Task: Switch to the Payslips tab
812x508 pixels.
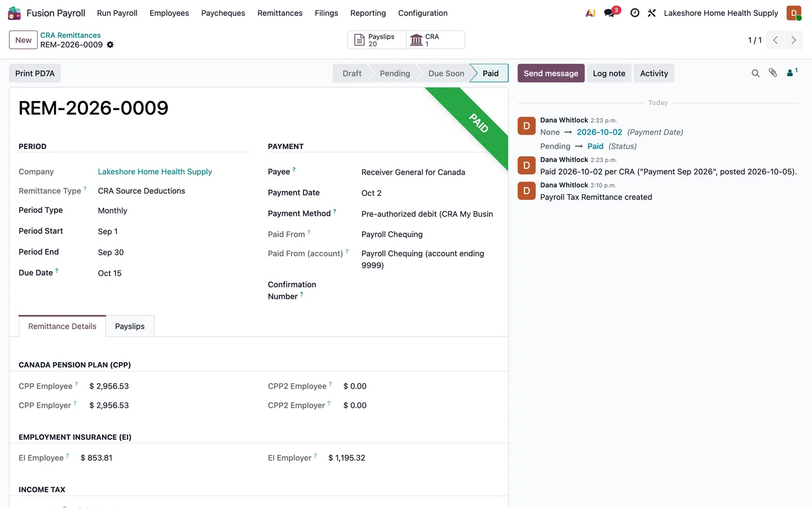Action: 130,326
